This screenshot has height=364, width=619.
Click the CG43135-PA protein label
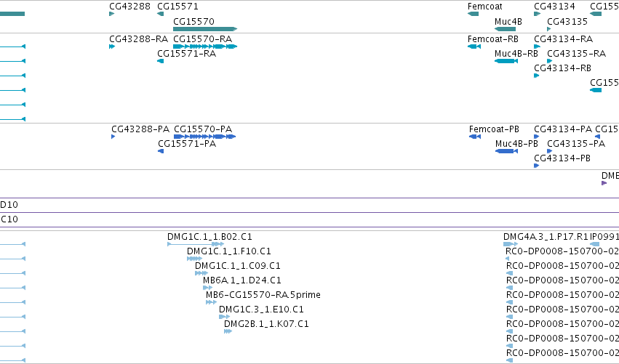(576, 144)
